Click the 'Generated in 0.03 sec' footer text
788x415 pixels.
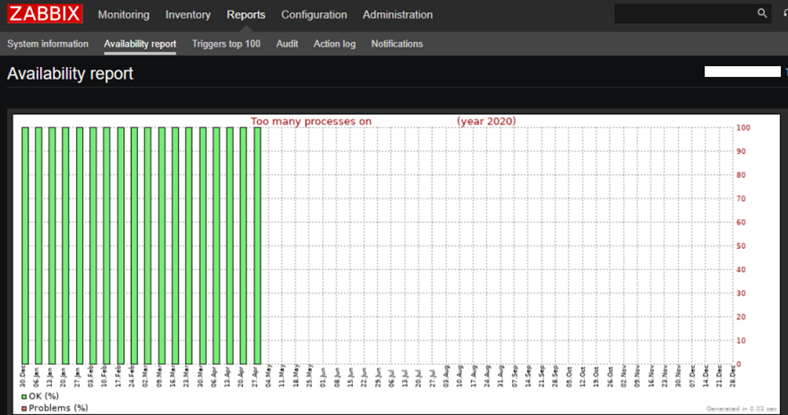click(x=742, y=408)
